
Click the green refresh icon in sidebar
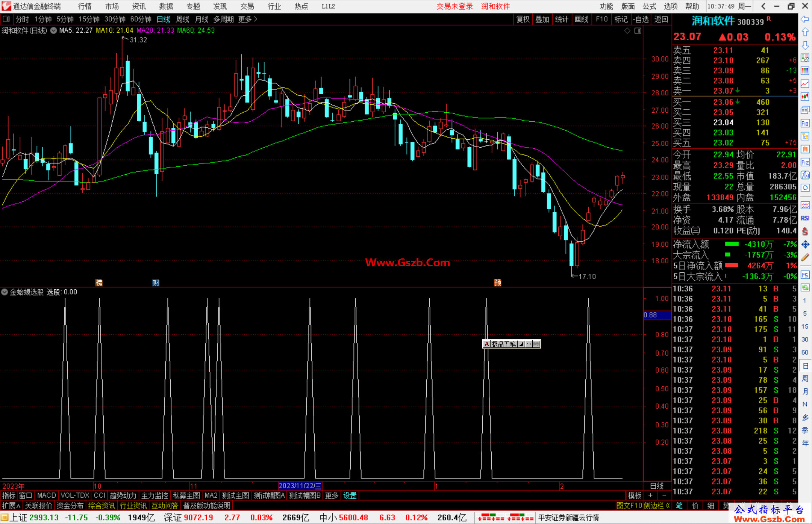(805, 287)
